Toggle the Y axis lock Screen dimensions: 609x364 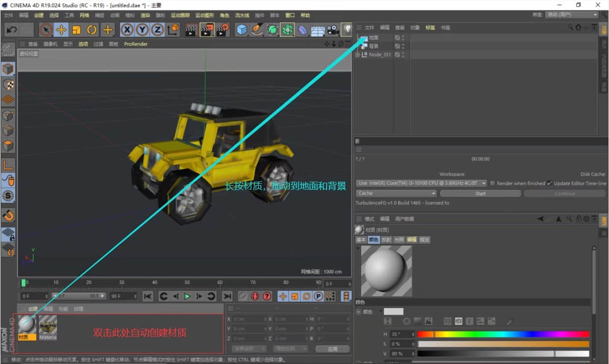(142, 30)
